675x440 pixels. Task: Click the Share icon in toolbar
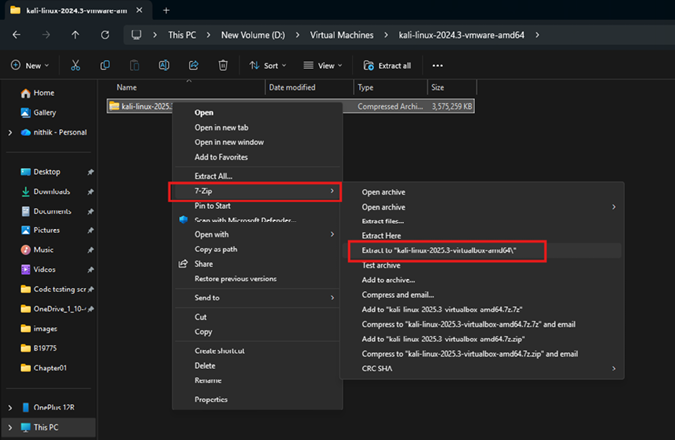(193, 65)
